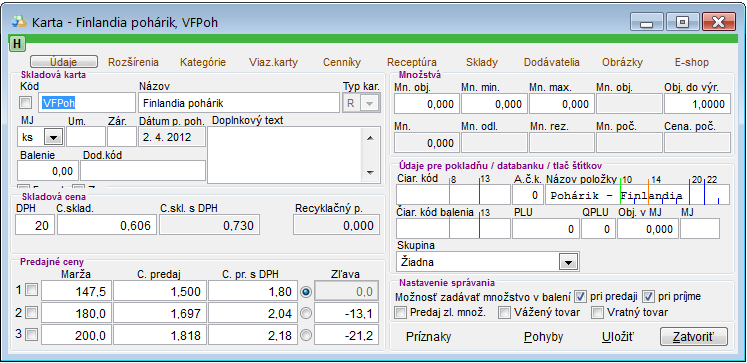Click the green H icon below title bar

[x=17, y=44]
